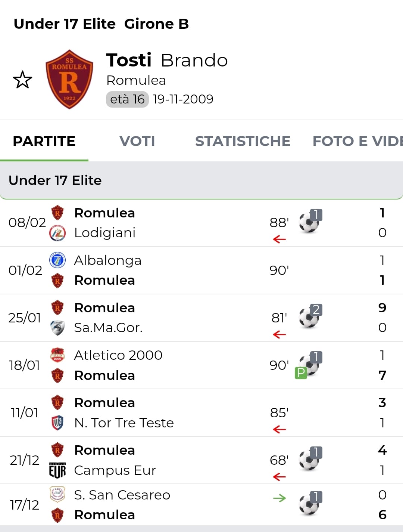
Task: Tap the Campus Eur logo
Action: click(57, 470)
